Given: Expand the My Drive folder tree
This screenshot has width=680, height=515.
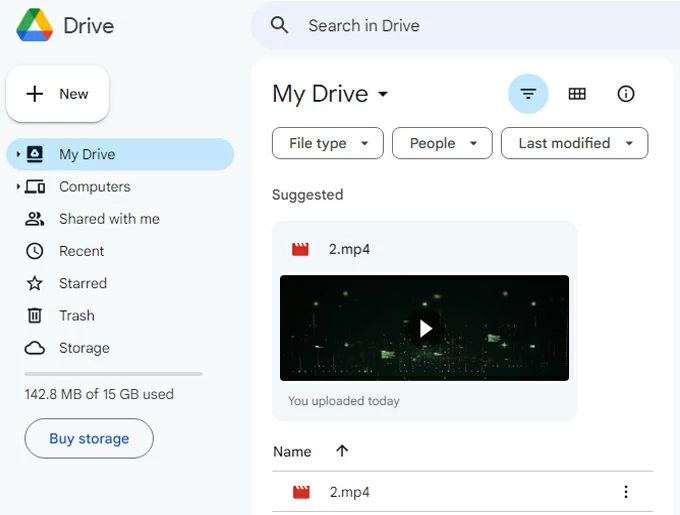Looking at the screenshot, I should click(18, 155).
